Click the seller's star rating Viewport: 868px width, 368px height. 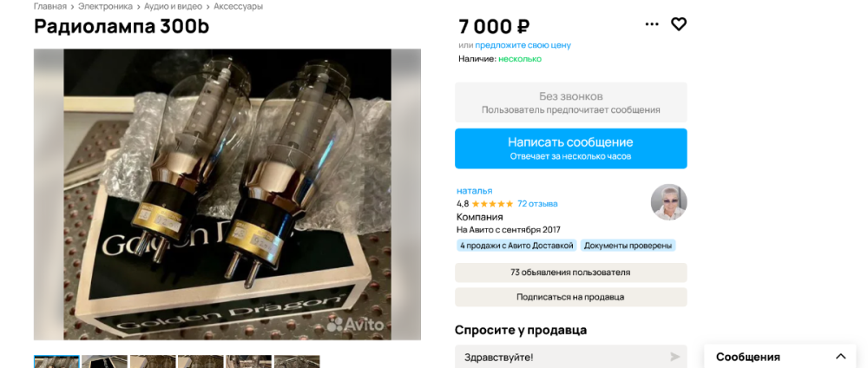pos(492,204)
